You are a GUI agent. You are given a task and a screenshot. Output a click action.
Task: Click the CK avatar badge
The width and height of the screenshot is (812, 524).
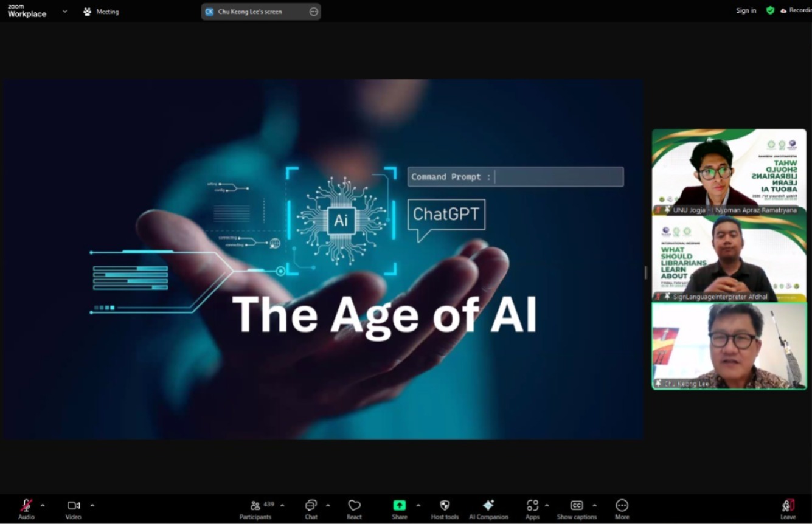pos(210,12)
